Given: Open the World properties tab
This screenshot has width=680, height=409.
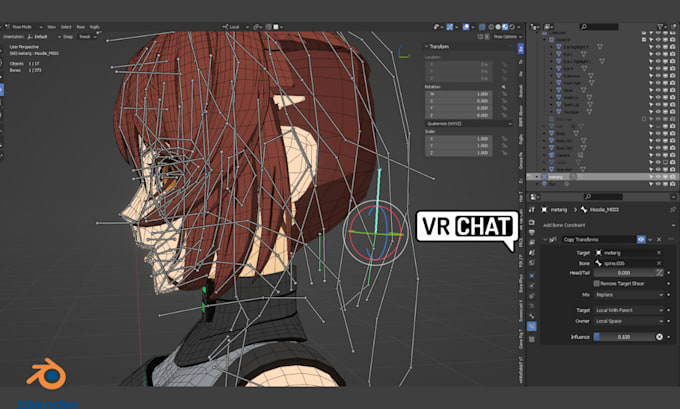Looking at the screenshot, I should click(x=532, y=263).
